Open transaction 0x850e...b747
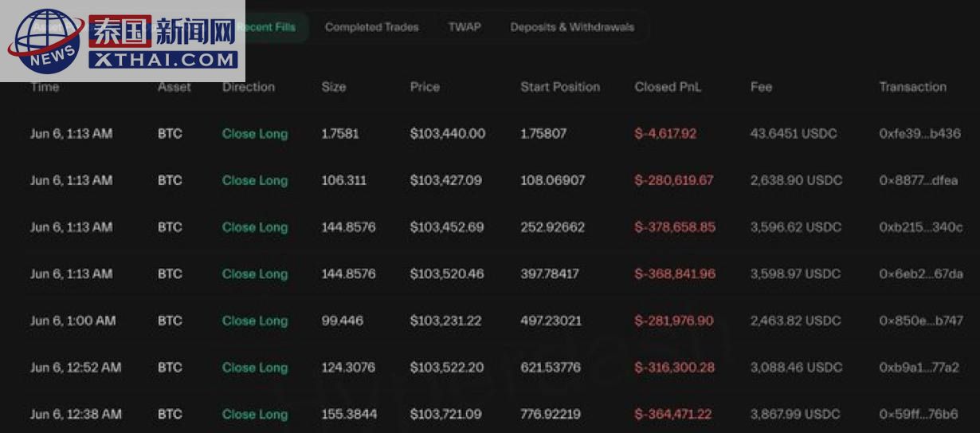Viewport: 980px width, 433px height. click(x=920, y=321)
